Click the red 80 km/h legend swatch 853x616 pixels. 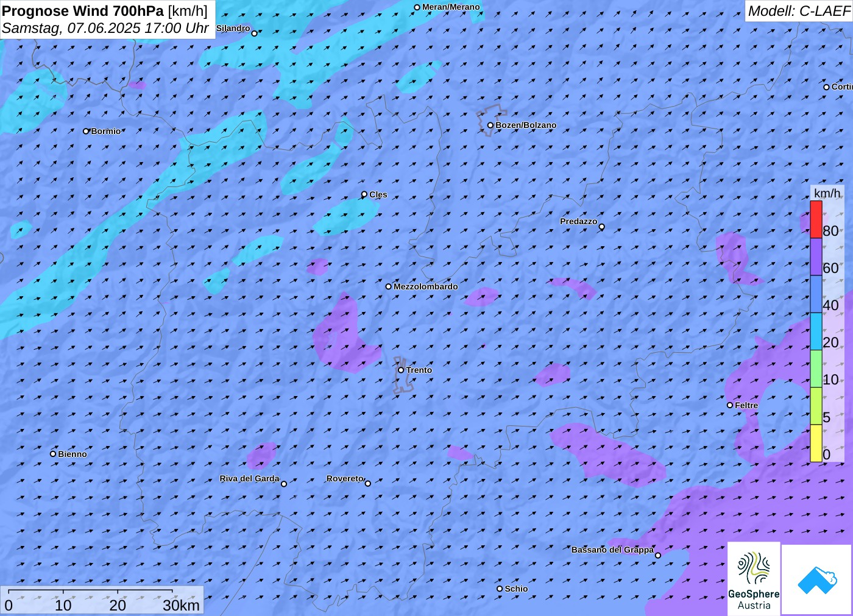[x=816, y=219]
